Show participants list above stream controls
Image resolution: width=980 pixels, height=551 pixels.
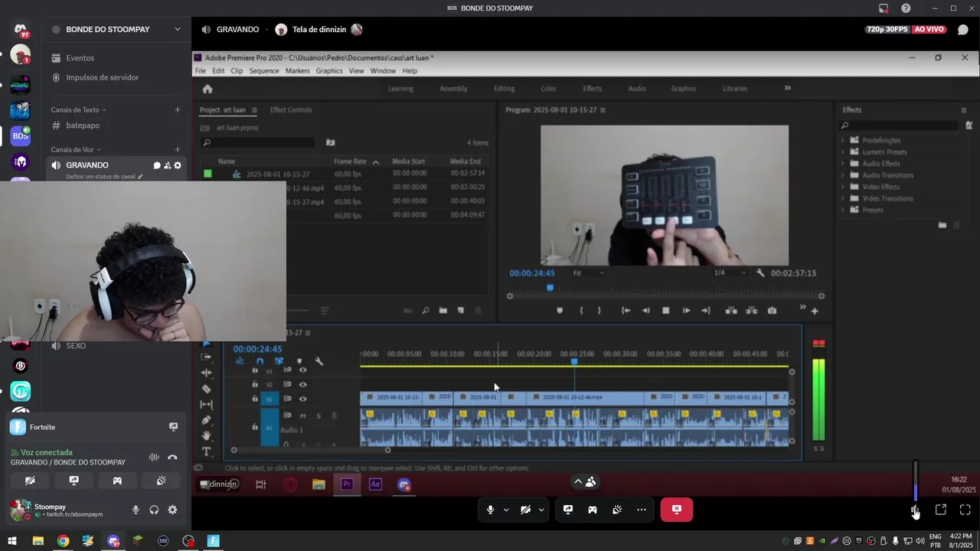click(x=586, y=481)
